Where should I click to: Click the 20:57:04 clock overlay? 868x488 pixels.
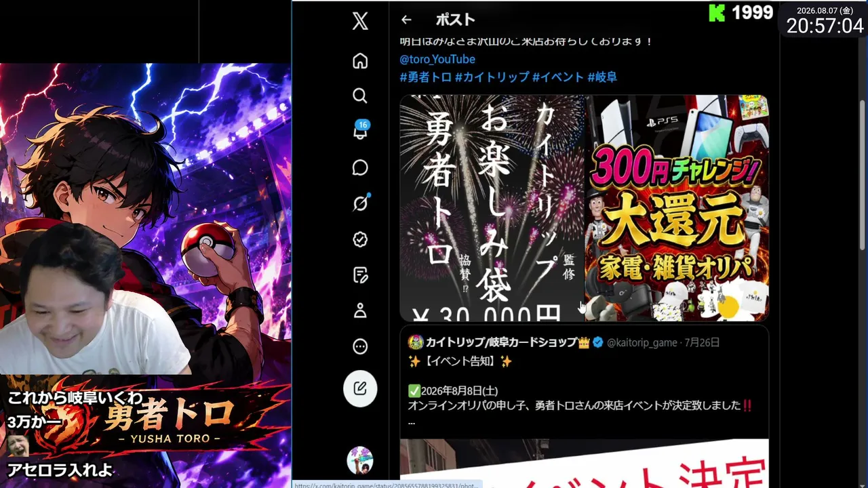[825, 26]
